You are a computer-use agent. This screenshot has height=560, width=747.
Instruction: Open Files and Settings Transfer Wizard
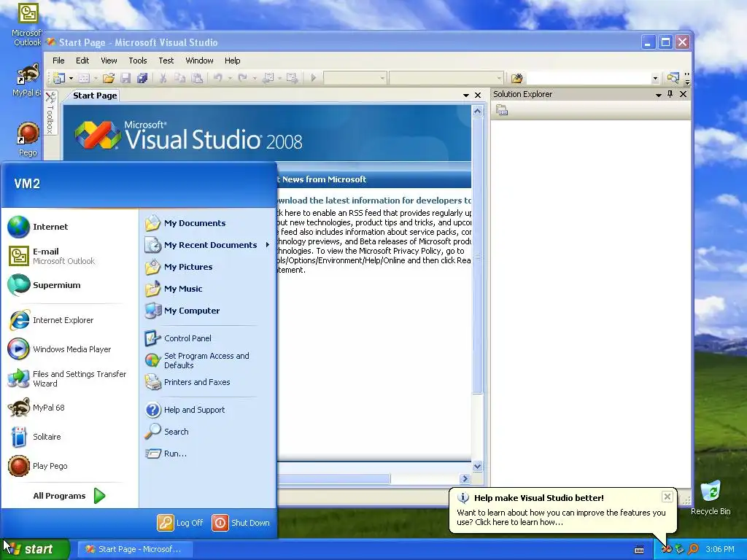(x=69, y=378)
